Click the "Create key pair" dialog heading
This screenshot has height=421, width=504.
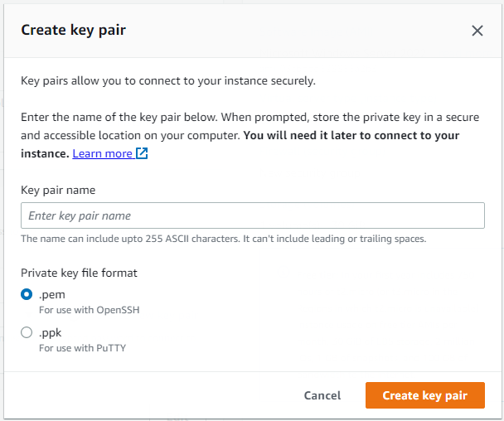[73, 31]
